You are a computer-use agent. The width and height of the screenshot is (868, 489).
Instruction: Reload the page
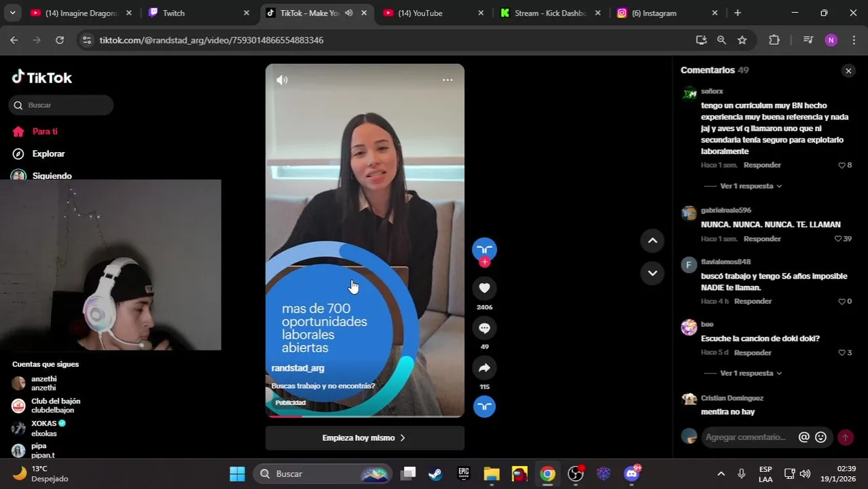coord(60,40)
